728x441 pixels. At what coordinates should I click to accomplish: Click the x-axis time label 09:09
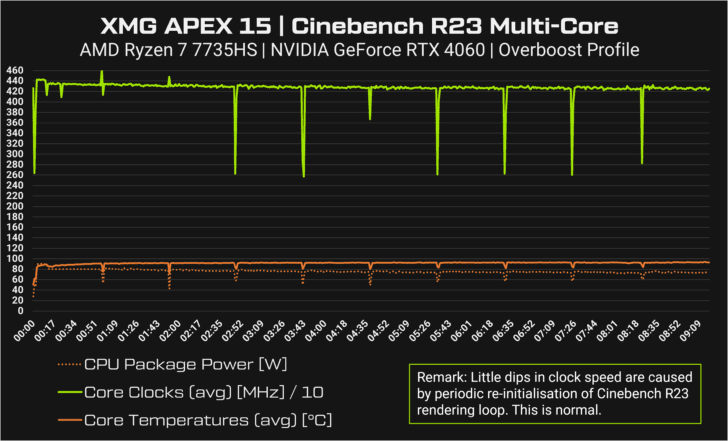pyautogui.click(x=690, y=331)
